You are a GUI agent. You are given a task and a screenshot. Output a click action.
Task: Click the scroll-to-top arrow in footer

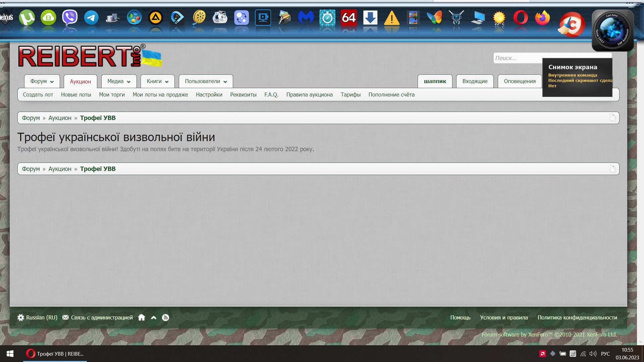pos(154,317)
